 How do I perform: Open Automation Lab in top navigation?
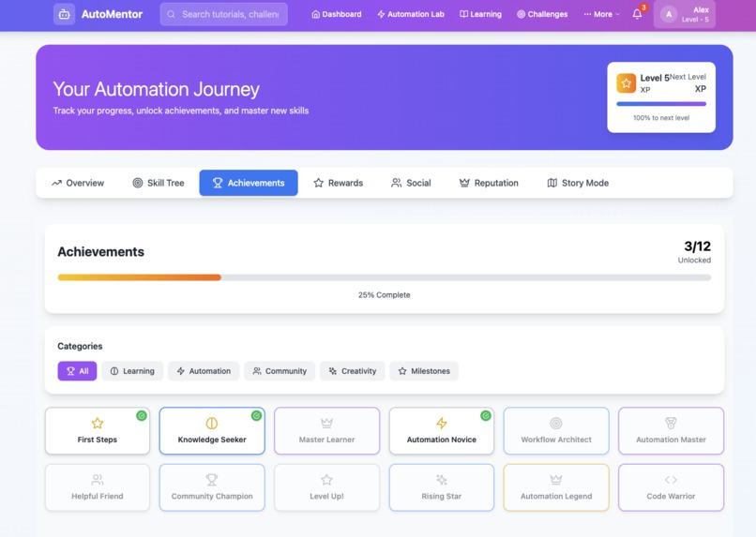click(411, 14)
